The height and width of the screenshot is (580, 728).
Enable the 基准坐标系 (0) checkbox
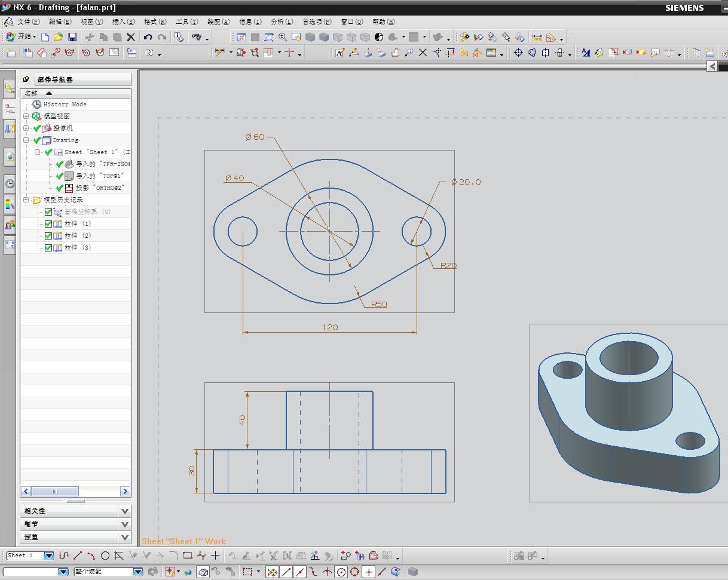48,212
